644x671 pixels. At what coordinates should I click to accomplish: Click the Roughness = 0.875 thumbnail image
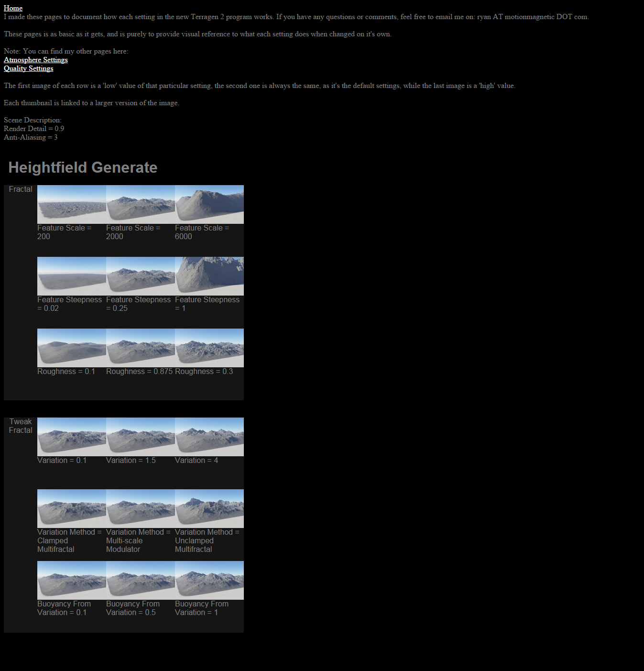[141, 348]
